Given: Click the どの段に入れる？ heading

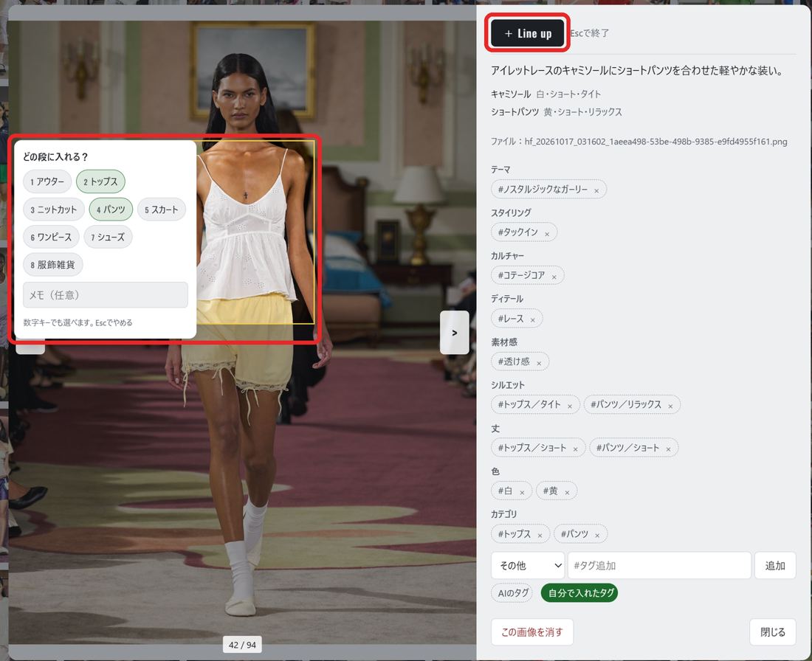Looking at the screenshot, I should coord(55,157).
